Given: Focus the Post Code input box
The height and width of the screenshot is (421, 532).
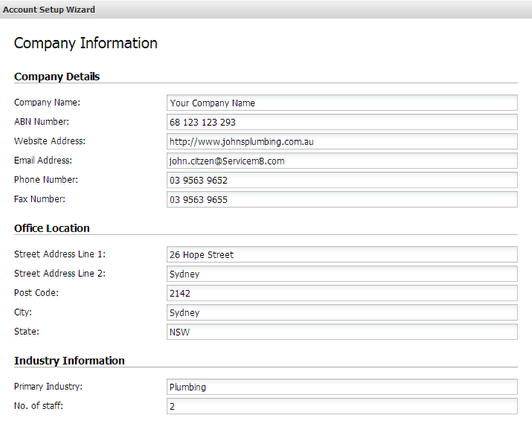Looking at the screenshot, I should click(342, 293).
